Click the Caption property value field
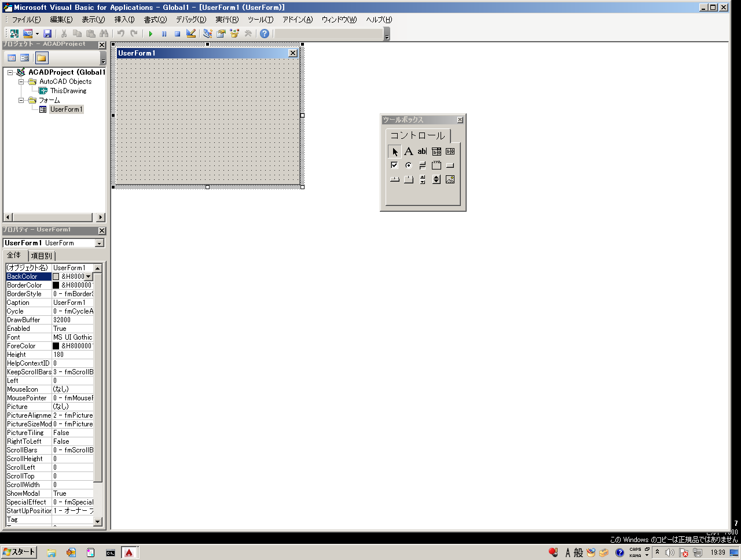Image resolution: width=741 pixels, height=560 pixels. click(73, 303)
